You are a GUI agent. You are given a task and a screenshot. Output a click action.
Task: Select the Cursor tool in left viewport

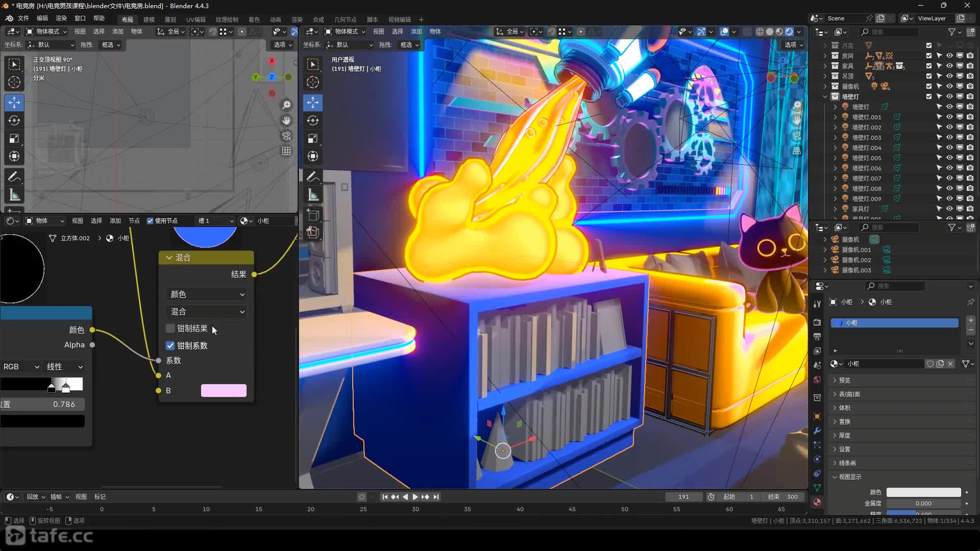point(14,82)
